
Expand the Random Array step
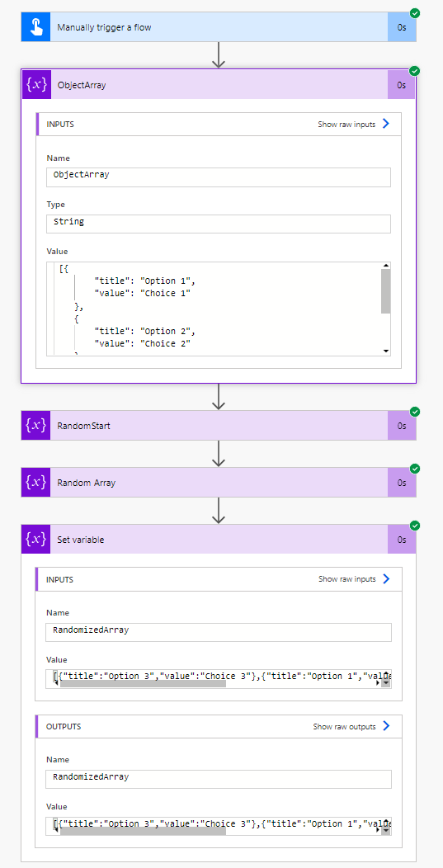coord(219,482)
